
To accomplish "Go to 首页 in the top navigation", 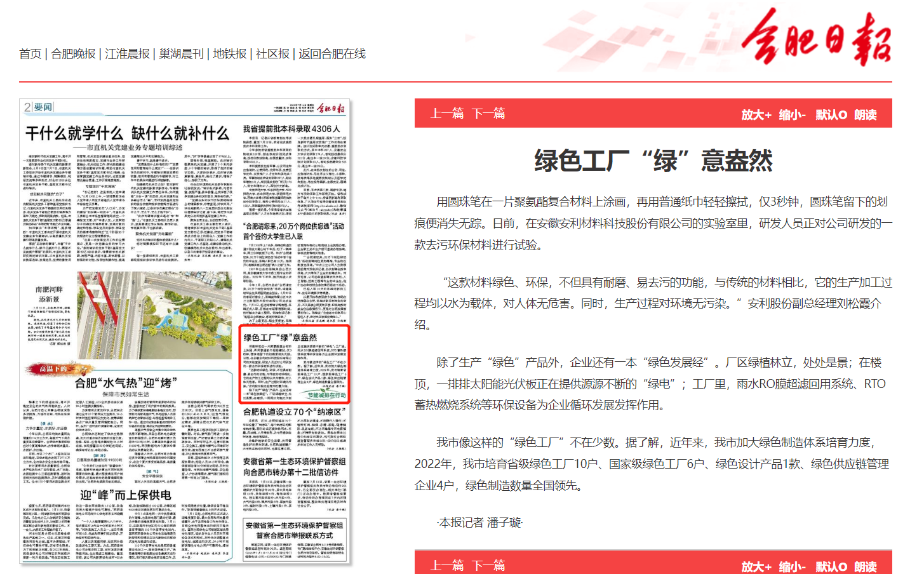I will [x=30, y=54].
